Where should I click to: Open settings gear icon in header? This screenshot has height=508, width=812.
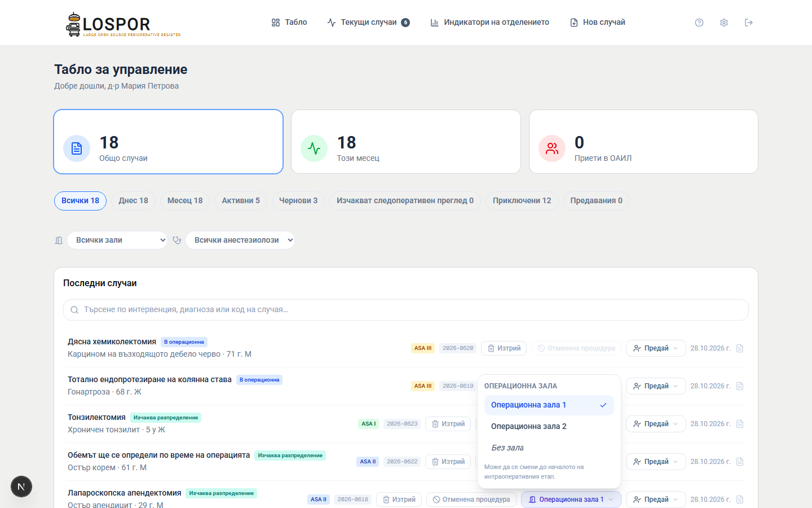[x=724, y=23]
